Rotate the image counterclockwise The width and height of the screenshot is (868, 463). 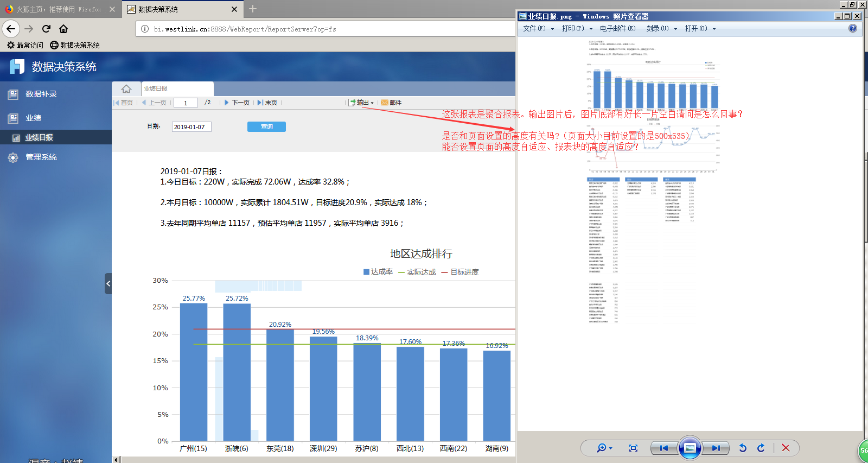743,448
